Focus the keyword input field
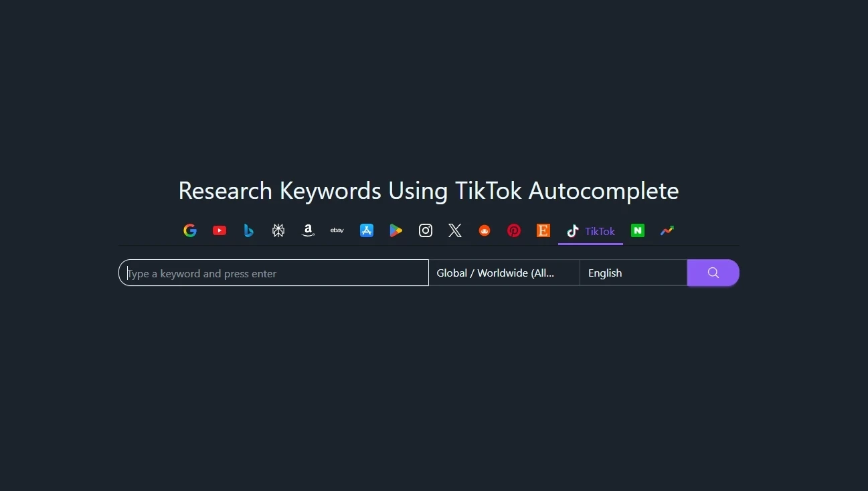This screenshot has width=868, height=491. (x=274, y=273)
